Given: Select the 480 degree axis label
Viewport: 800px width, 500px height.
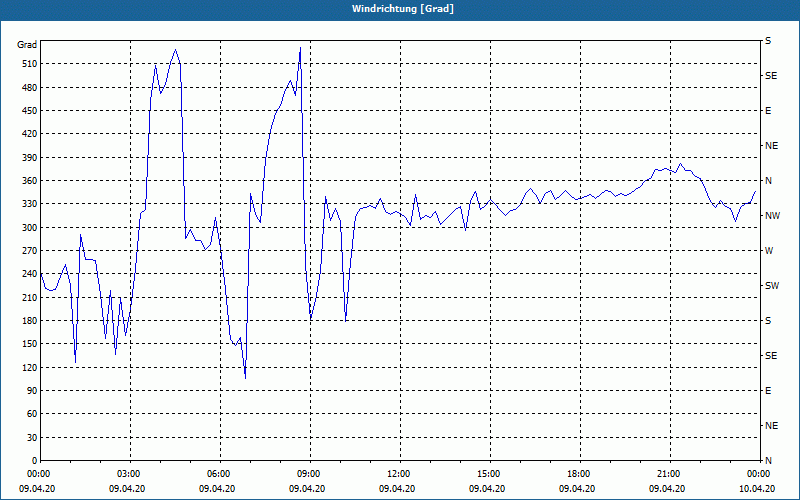Looking at the screenshot, I should pos(31,88).
